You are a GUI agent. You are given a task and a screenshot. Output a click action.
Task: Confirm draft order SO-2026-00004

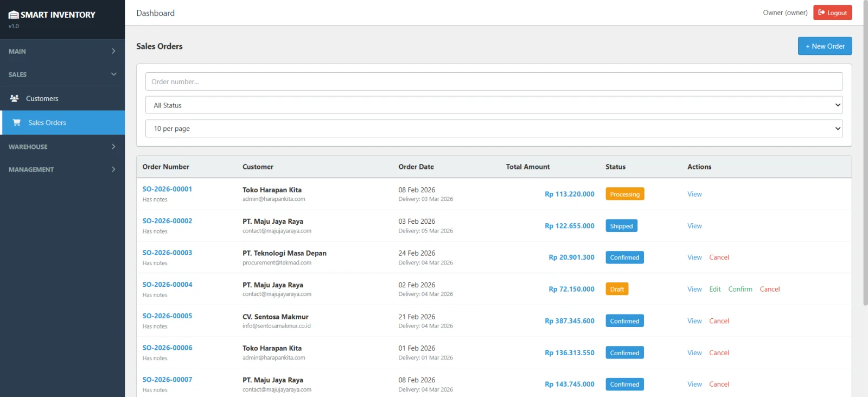740,289
